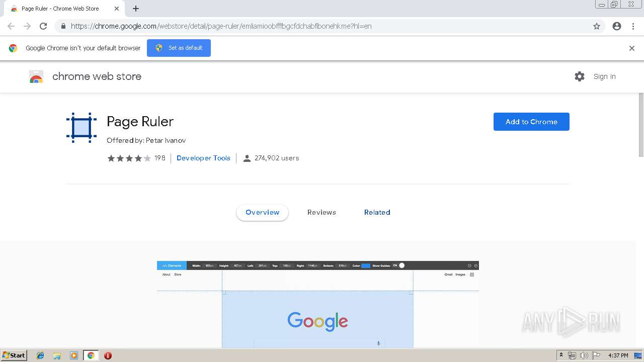Open Internet Explorer from the taskbar
644x362 pixels.
tap(40, 355)
